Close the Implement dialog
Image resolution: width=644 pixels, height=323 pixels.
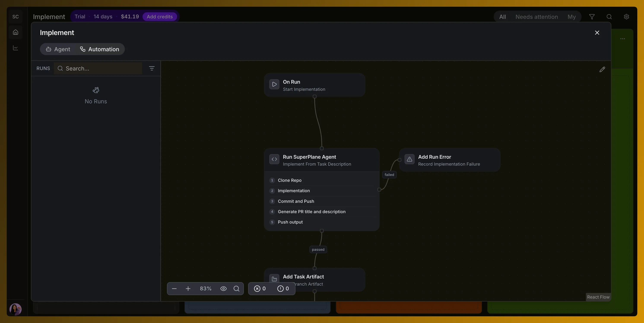pos(597,33)
